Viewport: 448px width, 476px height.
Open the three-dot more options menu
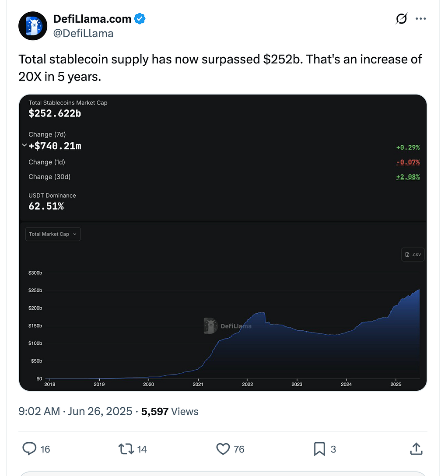[421, 18]
